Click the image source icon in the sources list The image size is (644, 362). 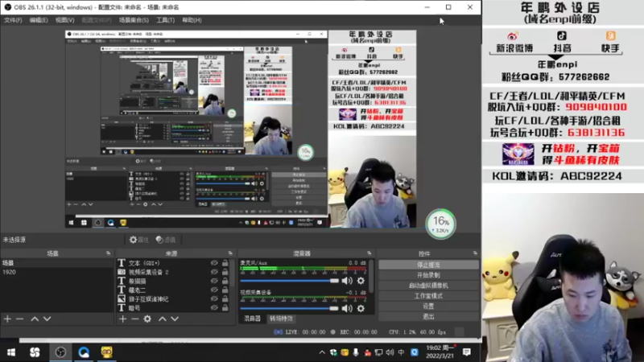[x=122, y=298]
